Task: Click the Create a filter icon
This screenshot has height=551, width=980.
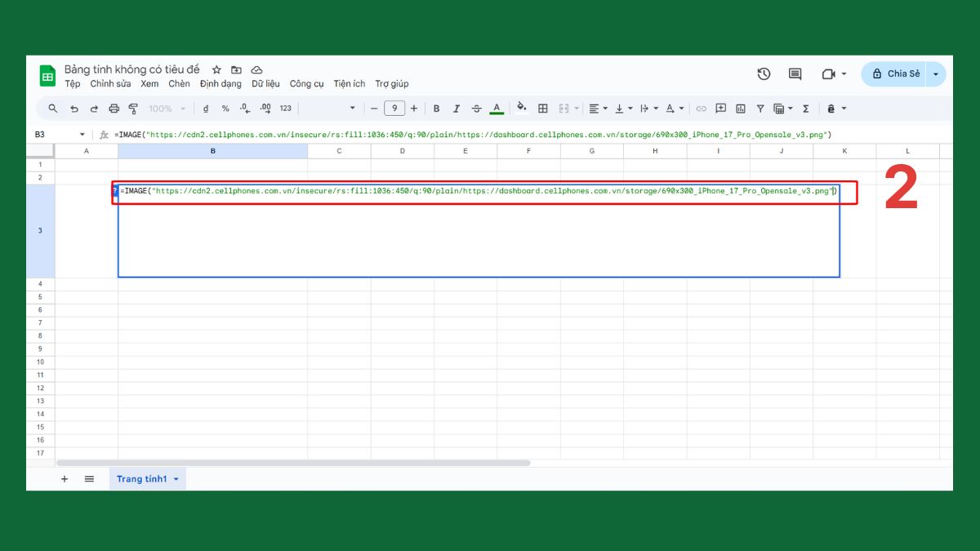Action: [760, 108]
